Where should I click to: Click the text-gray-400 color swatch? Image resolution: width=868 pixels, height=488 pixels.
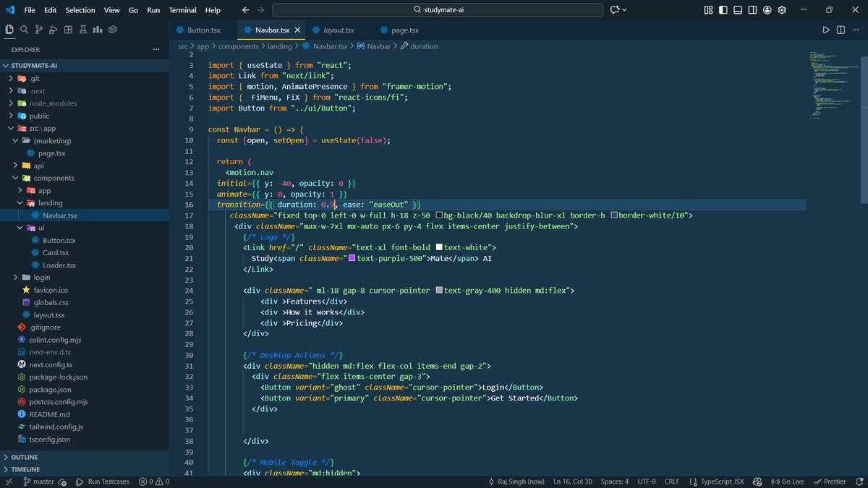439,291
